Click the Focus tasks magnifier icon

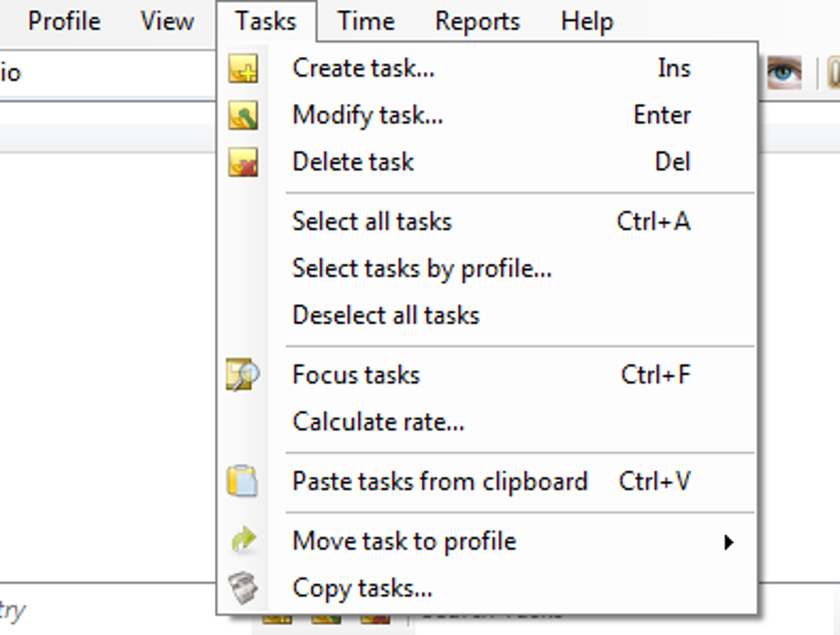243,375
